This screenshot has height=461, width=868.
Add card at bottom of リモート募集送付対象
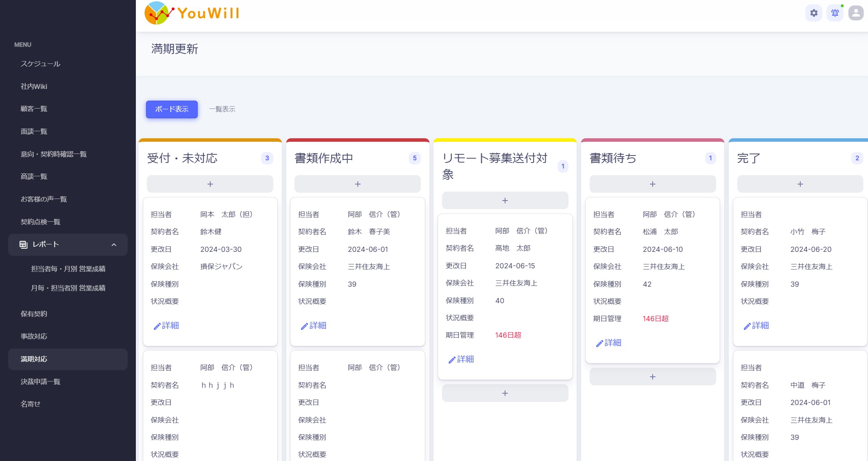pos(505,393)
